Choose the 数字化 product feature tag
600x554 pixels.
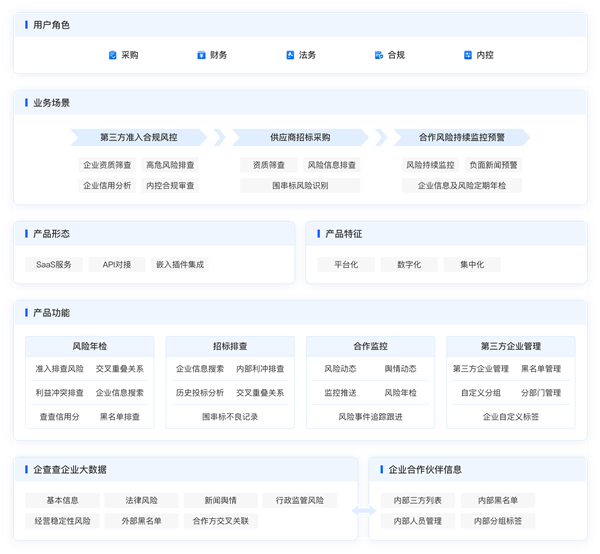[408, 264]
